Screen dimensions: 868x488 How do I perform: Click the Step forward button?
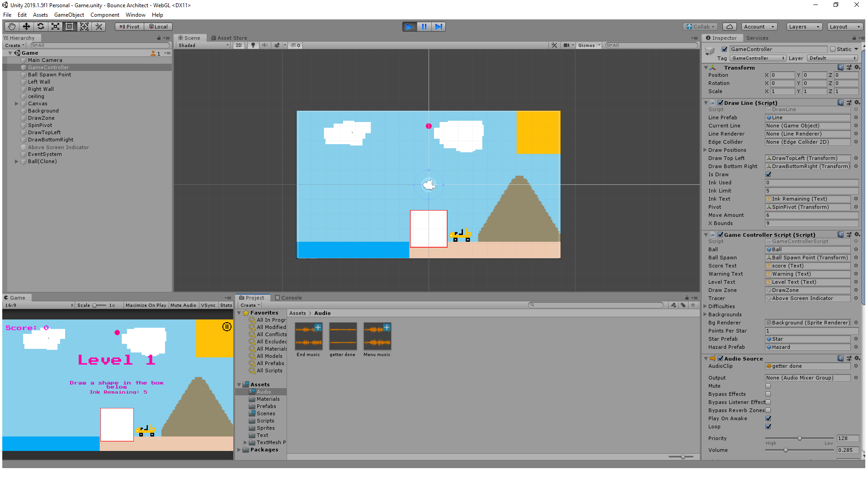click(439, 27)
